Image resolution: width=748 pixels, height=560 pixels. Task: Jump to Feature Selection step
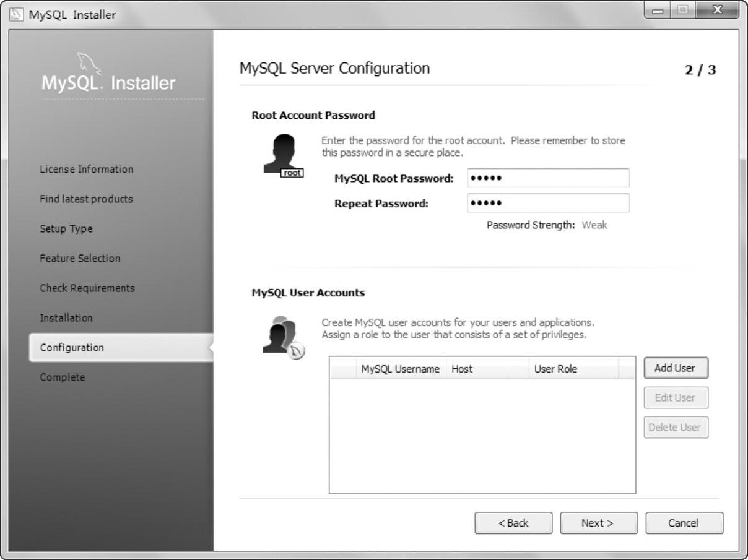click(x=80, y=259)
